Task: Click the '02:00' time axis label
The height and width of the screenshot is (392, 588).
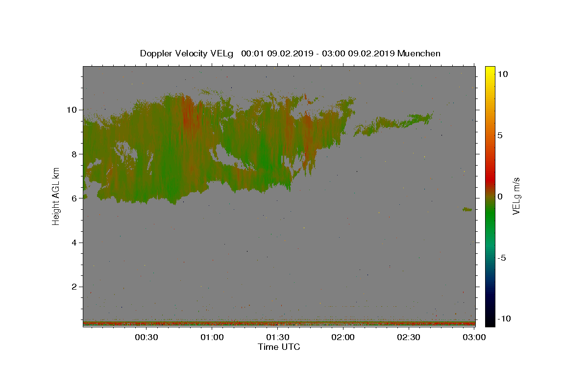Action: (x=343, y=338)
